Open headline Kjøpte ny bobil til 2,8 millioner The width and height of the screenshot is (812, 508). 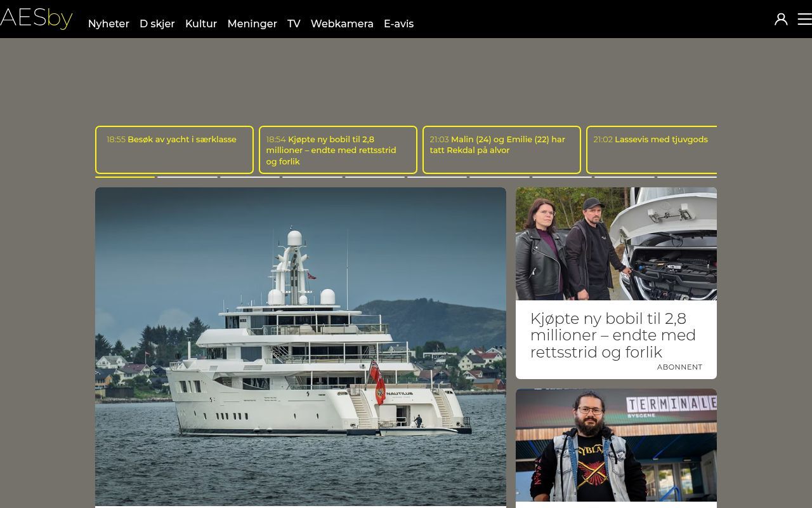point(613,335)
